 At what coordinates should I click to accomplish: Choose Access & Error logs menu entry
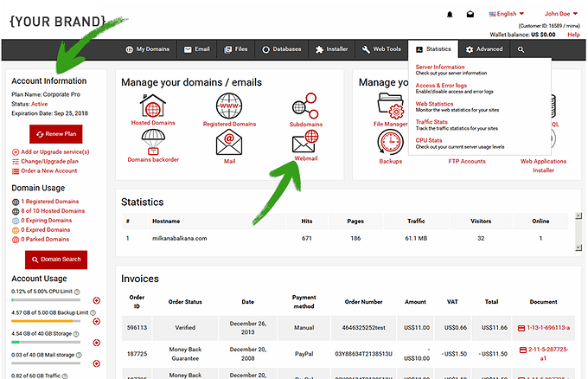[x=441, y=86]
